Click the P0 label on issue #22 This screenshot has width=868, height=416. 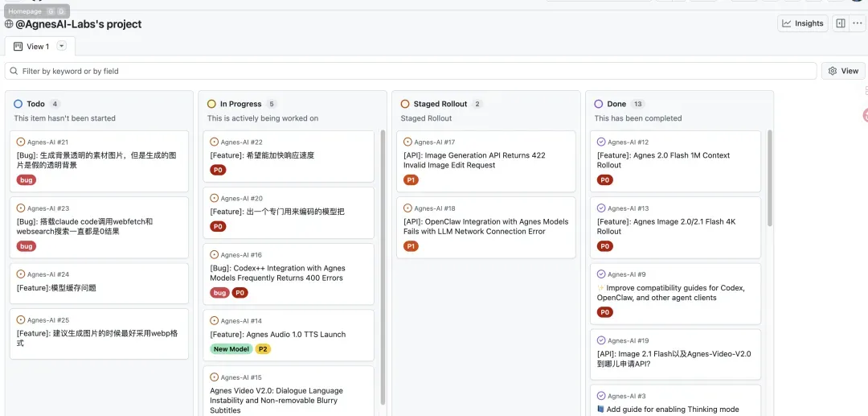click(218, 170)
